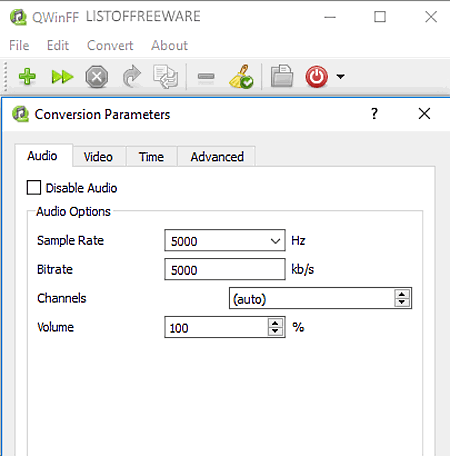This screenshot has width=450, height=456.
Task: Click the QWinFF app icon in title bar
Action: click(x=18, y=17)
